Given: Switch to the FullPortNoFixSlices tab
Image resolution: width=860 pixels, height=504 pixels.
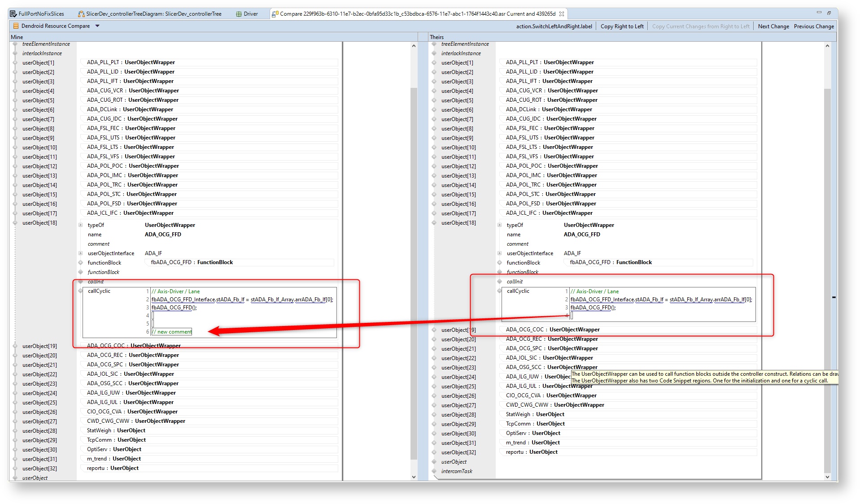Looking at the screenshot, I should (x=41, y=14).
